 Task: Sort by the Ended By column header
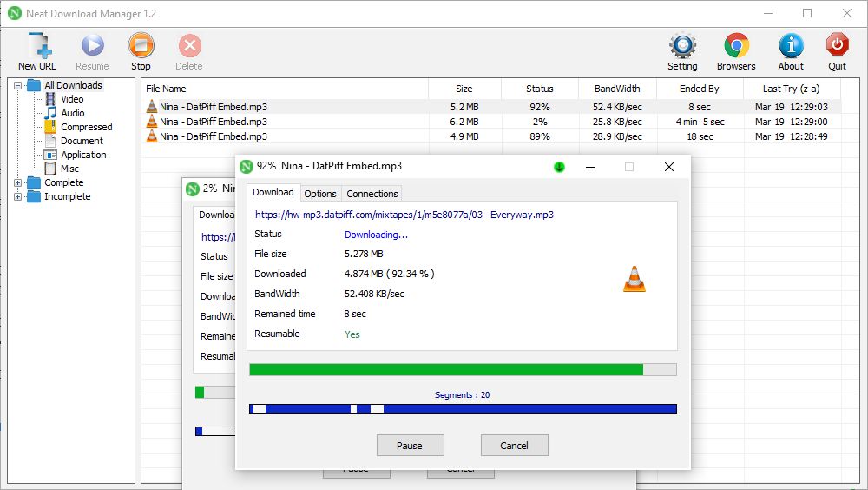coord(700,89)
